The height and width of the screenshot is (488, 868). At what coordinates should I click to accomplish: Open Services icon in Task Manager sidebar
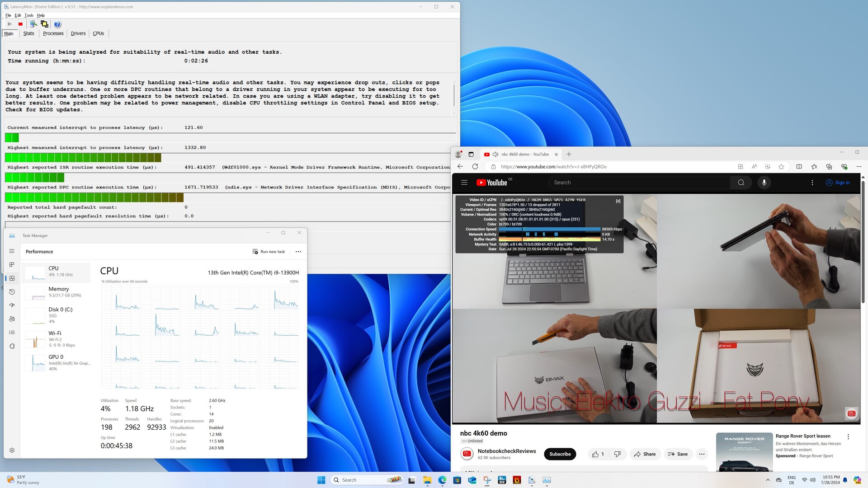(12, 346)
